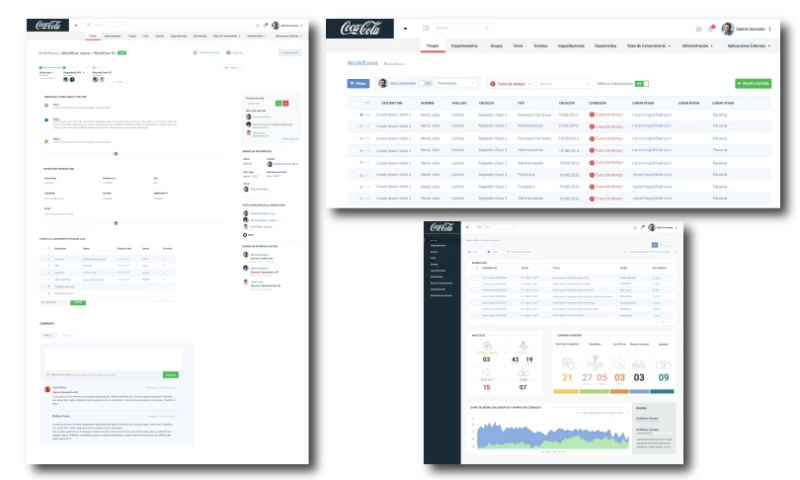Click the search field in the Workflows list header
This screenshot has height=480, width=800.
[462, 28]
